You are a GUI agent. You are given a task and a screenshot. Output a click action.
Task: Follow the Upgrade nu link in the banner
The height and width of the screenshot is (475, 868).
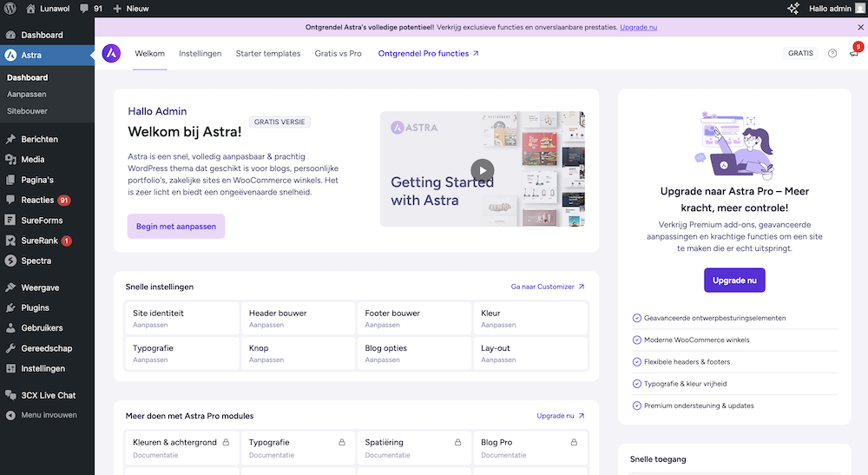(x=638, y=27)
